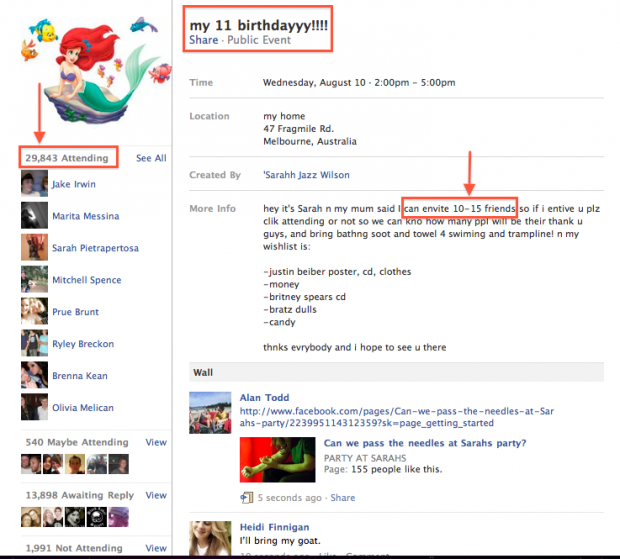Image resolution: width=620 pixels, height=559 pixels.
Task: Open 'Can we pass the needles' page title
Action: coord(425,443)
